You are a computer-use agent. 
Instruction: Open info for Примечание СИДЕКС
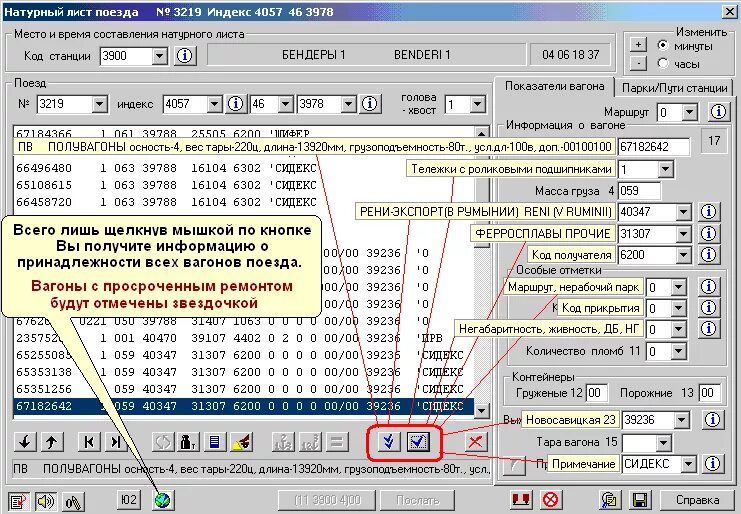(x=712, y=463)
